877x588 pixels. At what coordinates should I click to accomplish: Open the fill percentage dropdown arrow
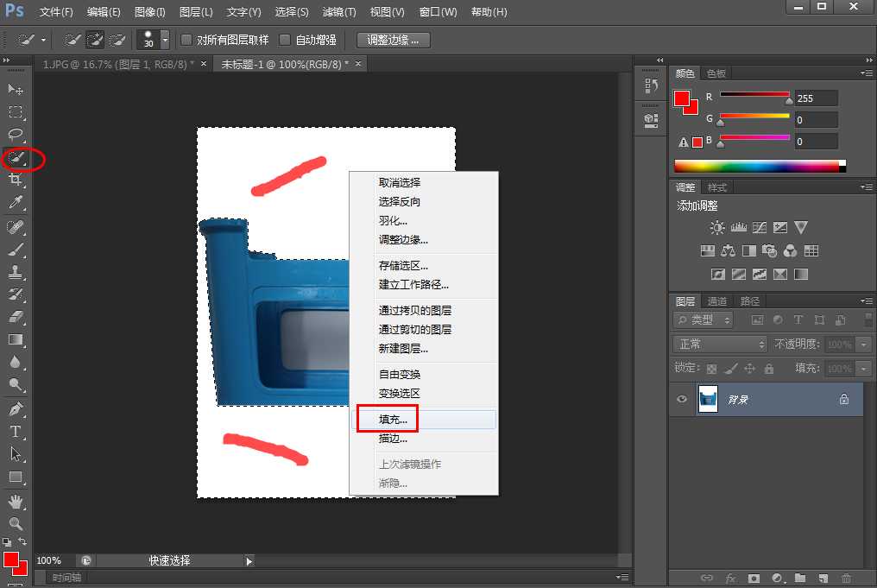tap(864, 368)
